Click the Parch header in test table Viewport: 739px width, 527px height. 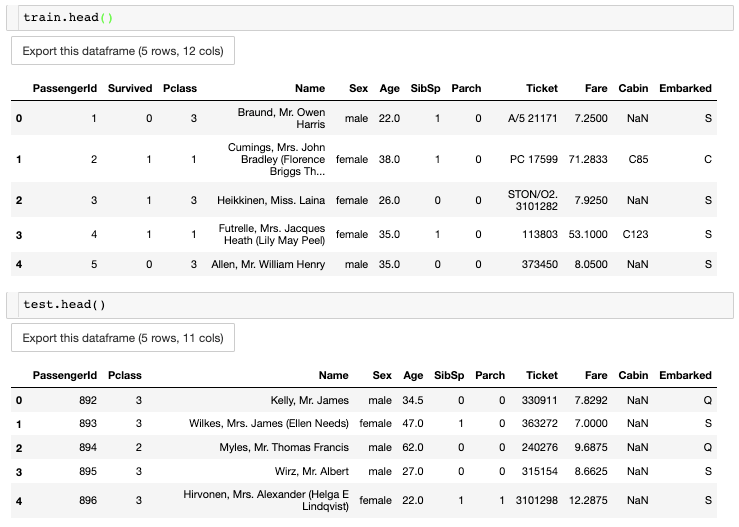(x=490, y=376)
